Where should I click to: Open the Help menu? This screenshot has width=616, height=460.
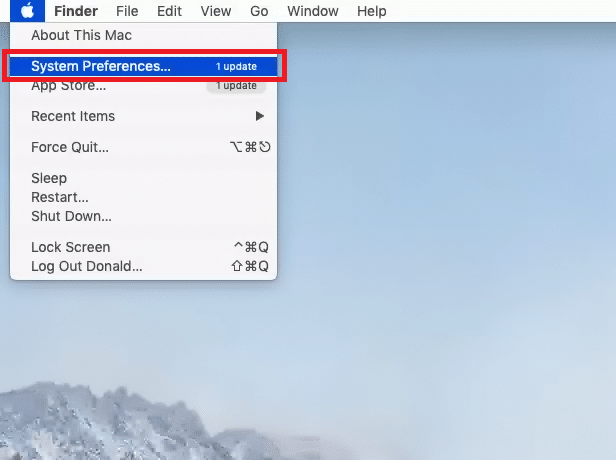(372, 11)
